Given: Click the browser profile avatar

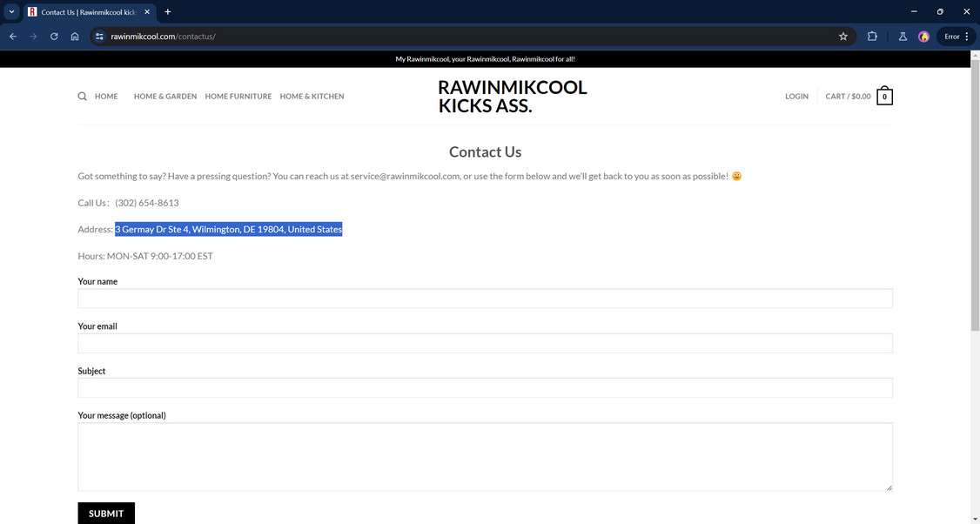Looking at the screenshot, I should tap(923, 37).
